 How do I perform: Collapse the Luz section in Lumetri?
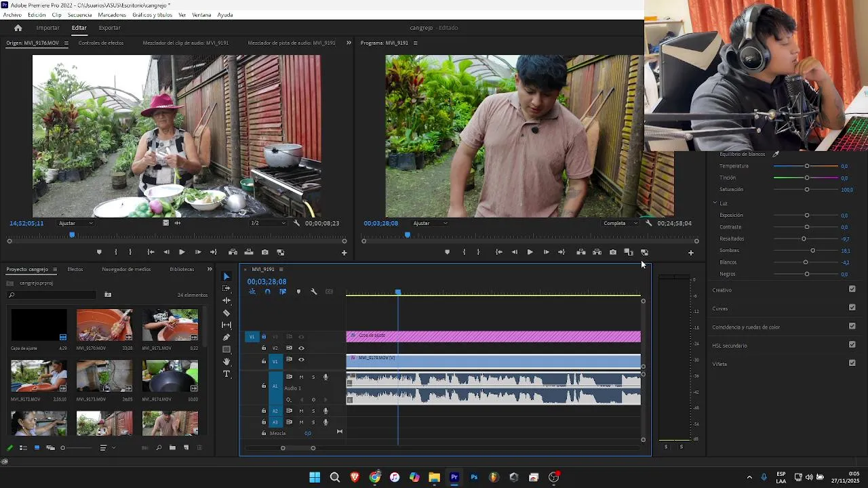[715, 203]
